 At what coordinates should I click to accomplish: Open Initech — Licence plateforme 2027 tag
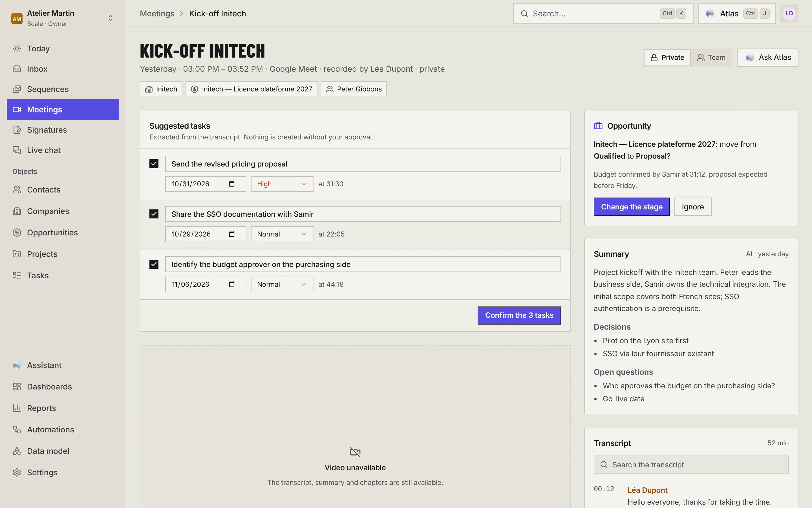click(x=251, y=89)
